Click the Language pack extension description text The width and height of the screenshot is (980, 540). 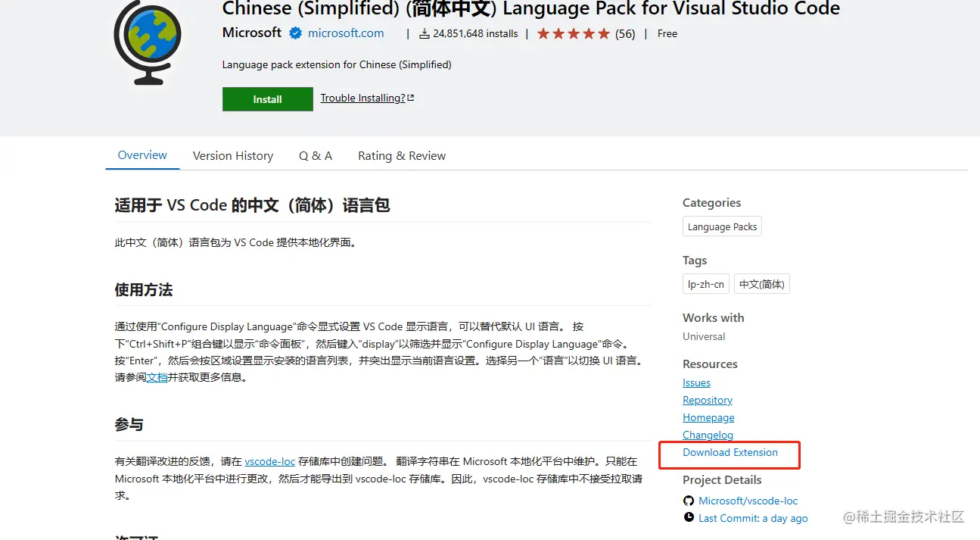[337, 64]
